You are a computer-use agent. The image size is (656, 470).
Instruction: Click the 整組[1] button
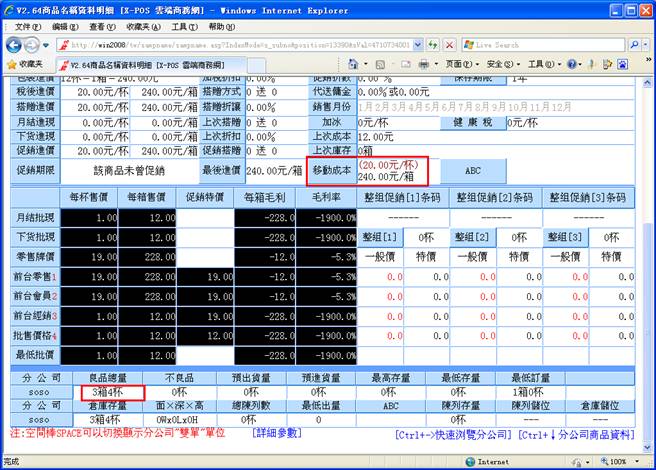tap(379, 237)
